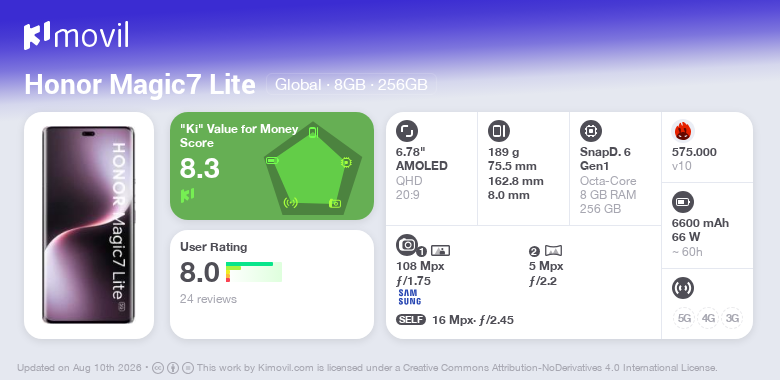Click the phone dimensions icon
The height and width of the screenshot is (380, 780).
(x=498, y=131)
